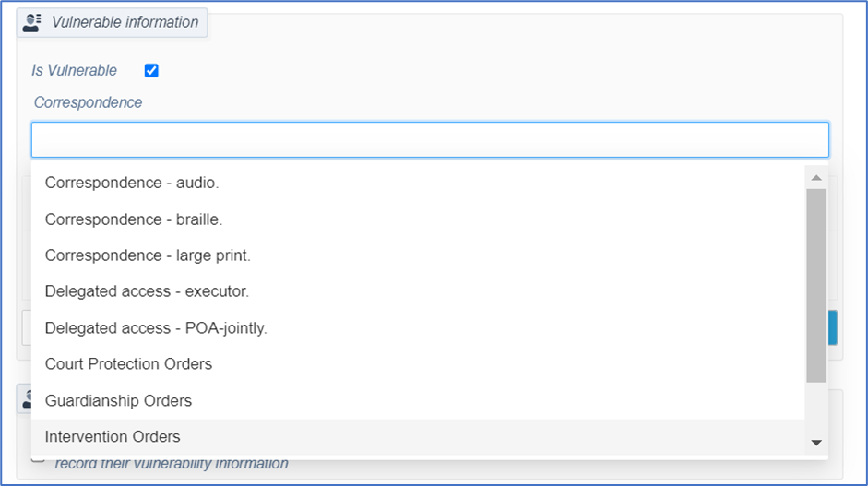Select Court Protection Orders option
Screen dimensions: 868x486
coord(128,364)
